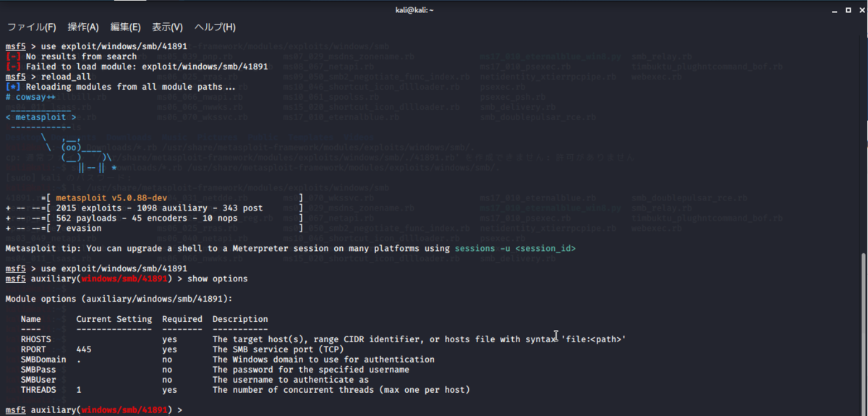The height and width of the screenshot is (416, 868).
Task: Click 'The SMB service port (TCP)' description
Action: tap(278, 349)
